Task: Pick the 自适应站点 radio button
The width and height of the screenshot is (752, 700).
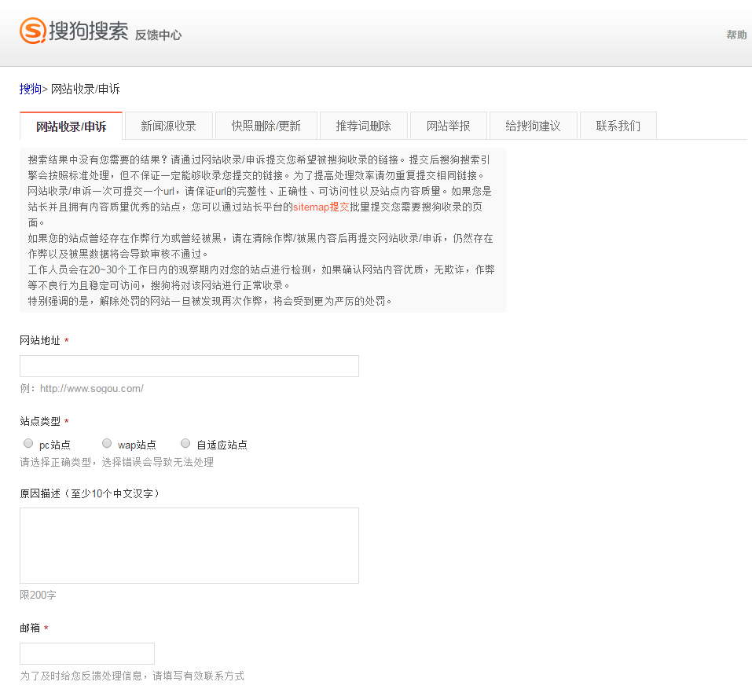Action: 185,443
